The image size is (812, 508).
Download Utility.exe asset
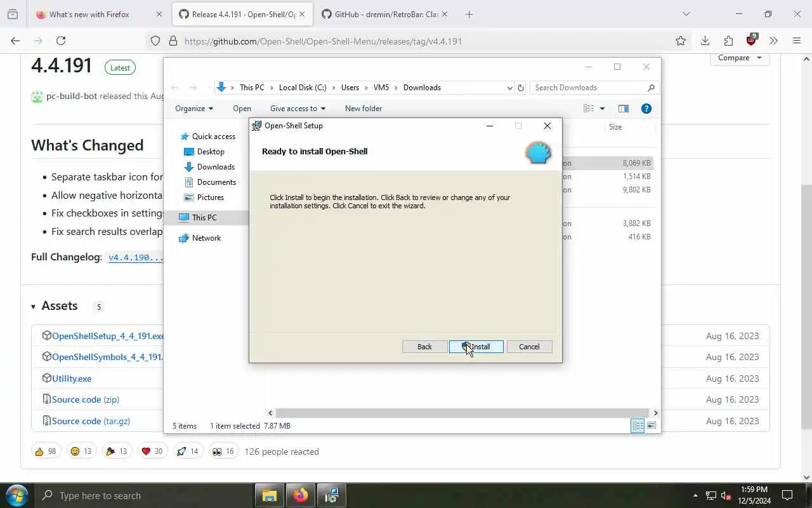(72, 378)
